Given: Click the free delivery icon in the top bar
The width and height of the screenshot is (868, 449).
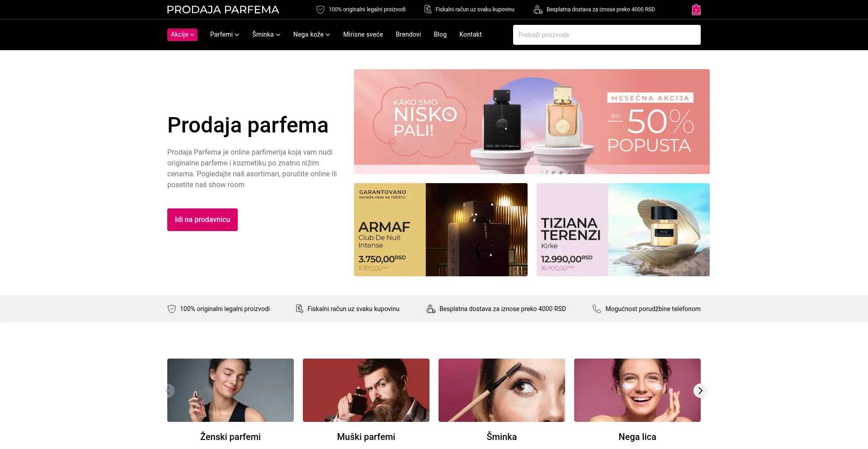Looking at the screenshot, I should pyautogui.click(x=538, y=9).
